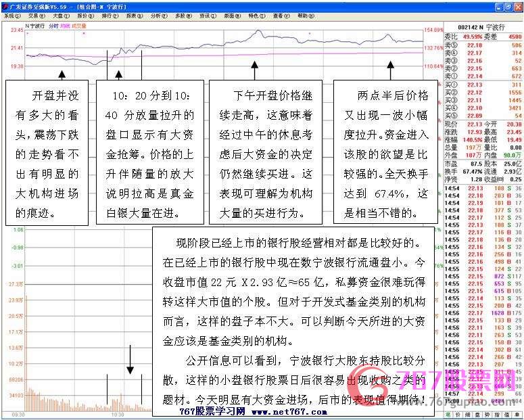This screenshot has height=420, width=524.
Task: Open the 帮助(H) menu
Action: point(306,16)
